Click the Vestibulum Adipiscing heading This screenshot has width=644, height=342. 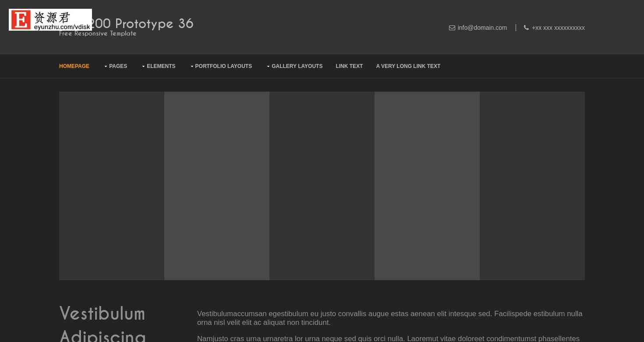[103, 324]
